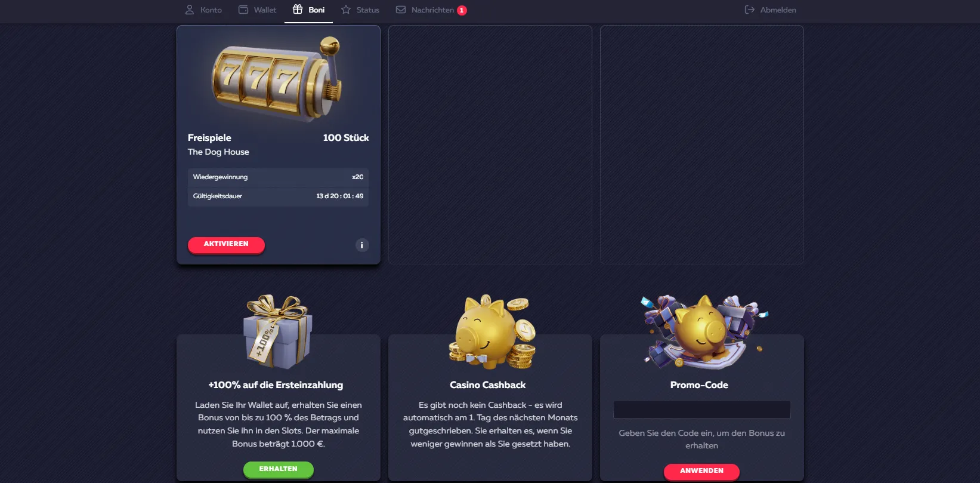This screenshot has height=483, width=980.
Task: Click the Casino Cashback piggy bank image
Action: tap(492, 331)
